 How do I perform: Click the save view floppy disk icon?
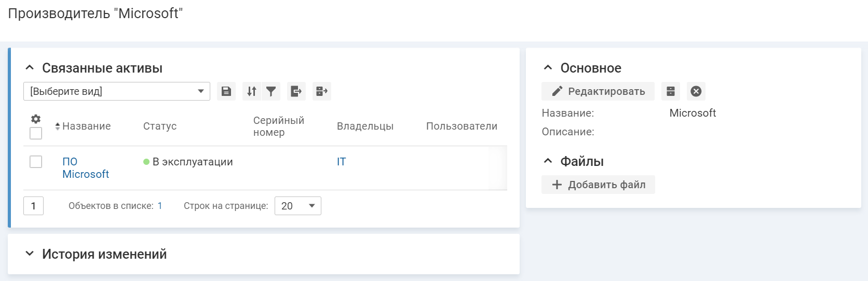pos(226,91)
